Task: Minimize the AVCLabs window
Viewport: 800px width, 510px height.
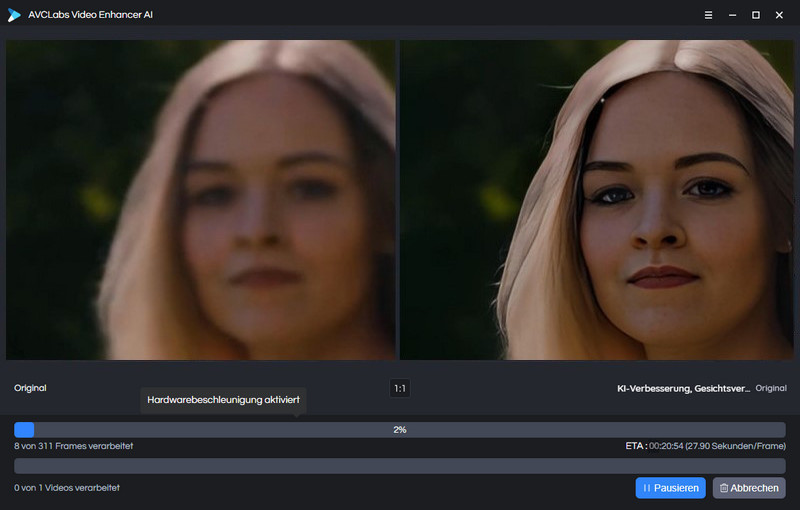Action: (x=732, y=15)
